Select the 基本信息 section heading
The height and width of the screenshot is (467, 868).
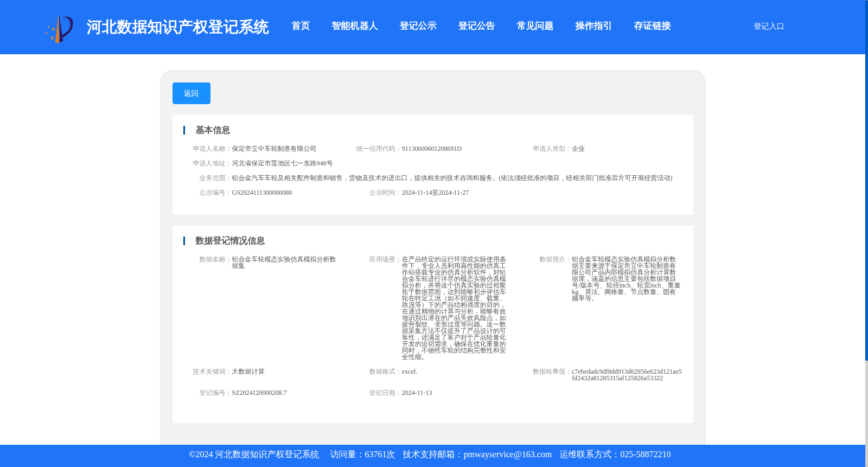click(213, 130)
